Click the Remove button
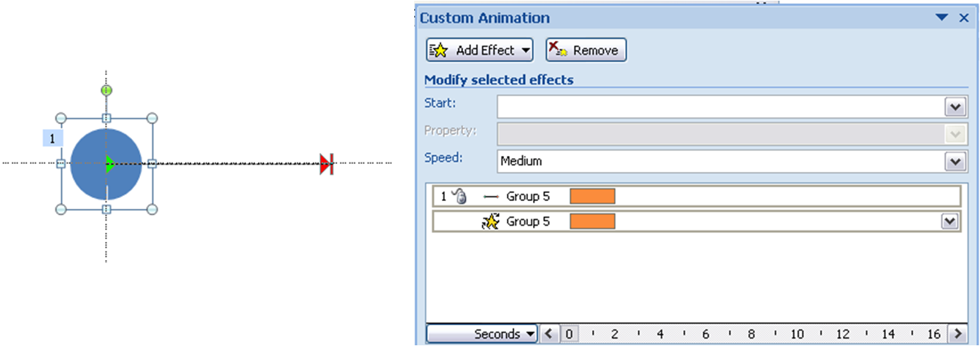 (586, 50)
